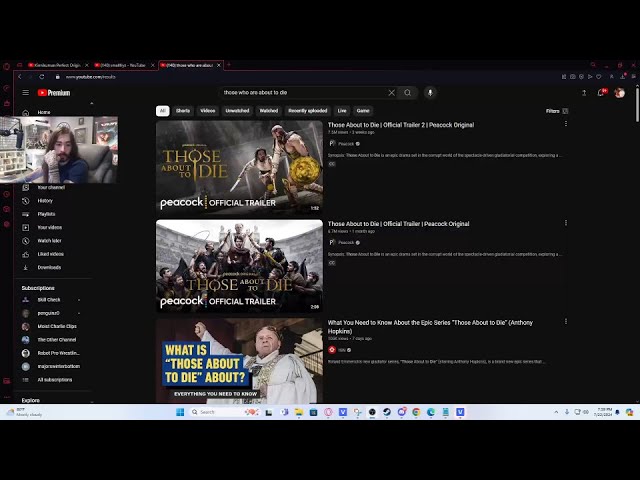Open Peacock channel under second result
The width and height of the screenshot is (640, 480).
[x=345, y=242]
